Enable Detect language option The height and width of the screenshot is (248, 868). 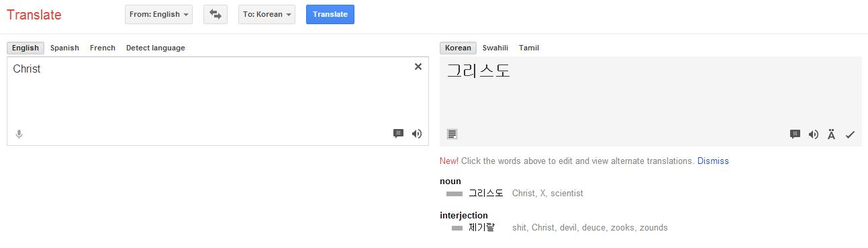point(156,48)
